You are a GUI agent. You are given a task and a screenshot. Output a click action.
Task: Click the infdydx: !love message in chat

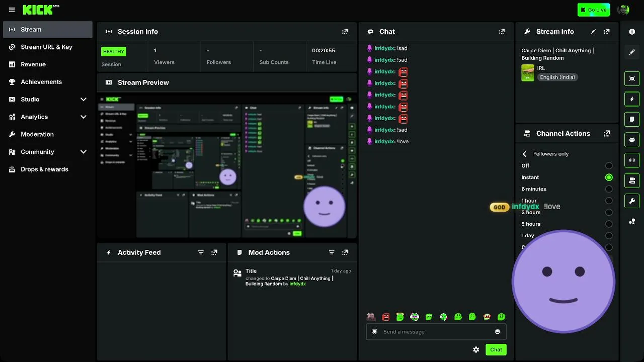click(x=387, y=142)
